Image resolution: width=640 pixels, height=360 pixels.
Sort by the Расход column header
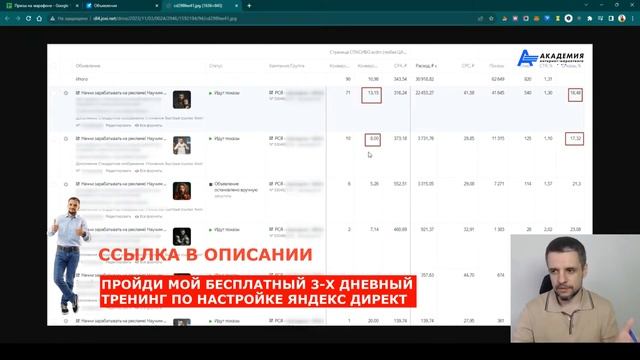426,66
